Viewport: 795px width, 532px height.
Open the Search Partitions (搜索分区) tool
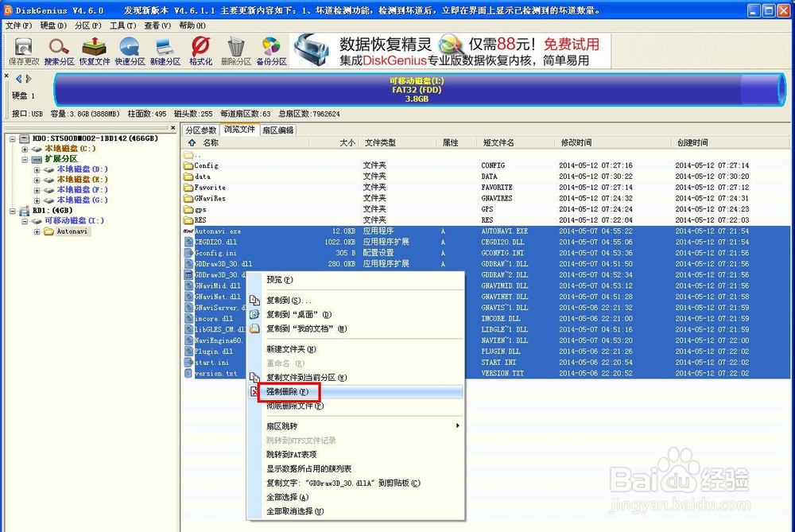pos(59,51)
